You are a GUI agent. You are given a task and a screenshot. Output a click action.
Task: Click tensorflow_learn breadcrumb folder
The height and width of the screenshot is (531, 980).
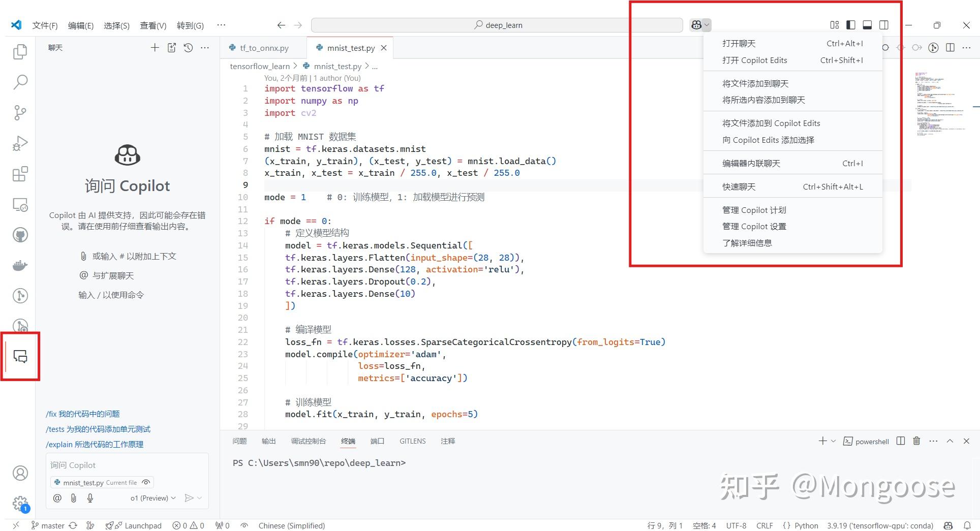point(260,66)
